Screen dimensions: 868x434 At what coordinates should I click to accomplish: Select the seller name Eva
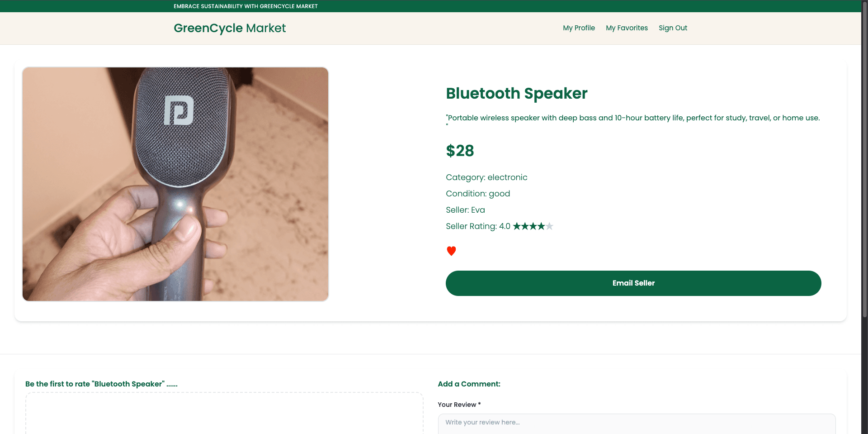[478, 210]
